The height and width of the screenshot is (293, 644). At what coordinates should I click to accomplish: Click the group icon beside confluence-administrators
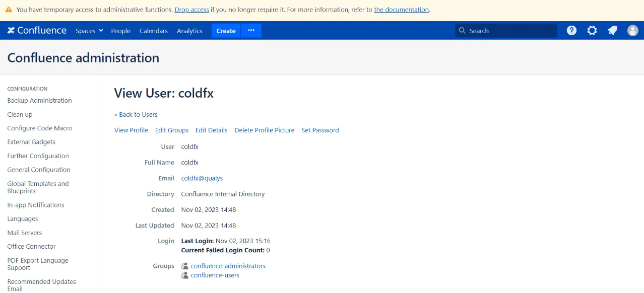184,266
